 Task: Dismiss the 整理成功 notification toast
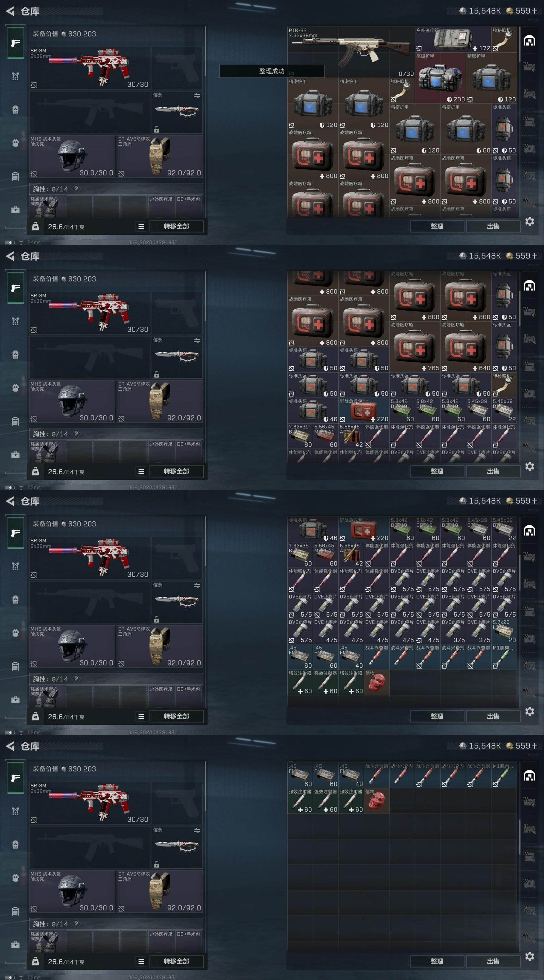(272, 71)
